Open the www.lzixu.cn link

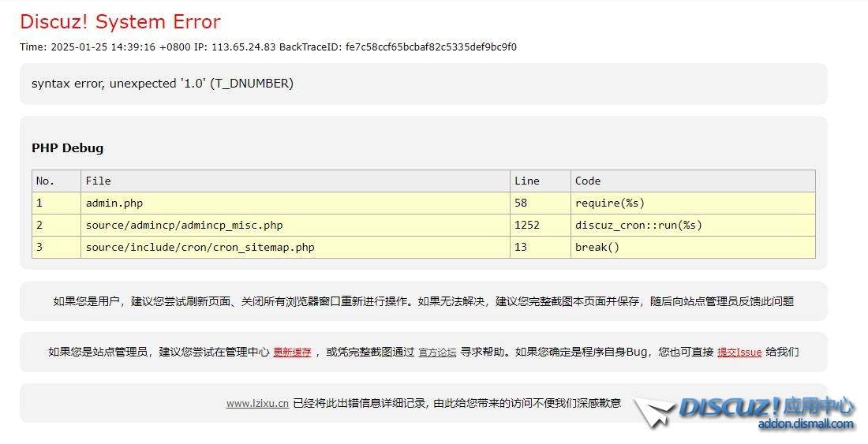click(x=257, y=404)
